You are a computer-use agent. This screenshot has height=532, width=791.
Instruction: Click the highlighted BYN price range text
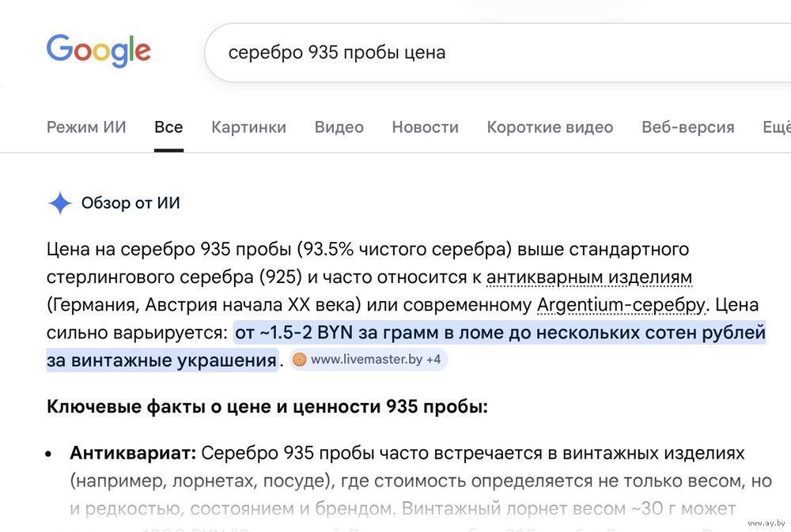[500, 333]
